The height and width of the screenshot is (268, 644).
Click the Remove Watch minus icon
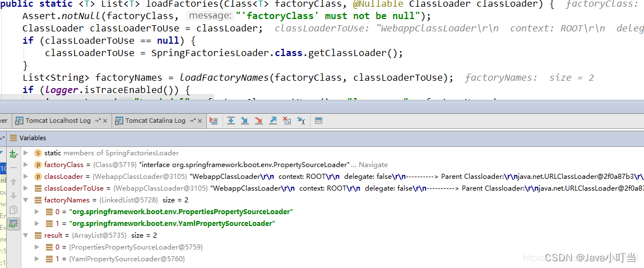click(13, 168)
